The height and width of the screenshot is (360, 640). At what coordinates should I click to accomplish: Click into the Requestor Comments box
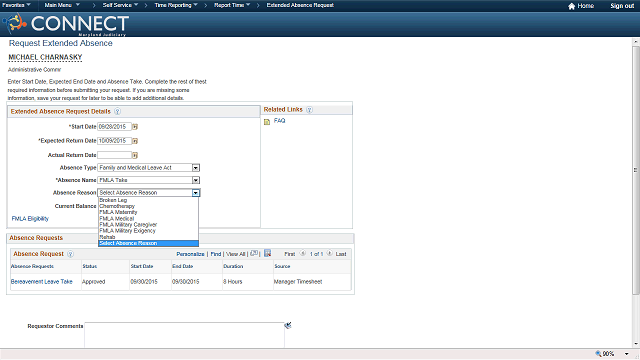click(184, 335)
